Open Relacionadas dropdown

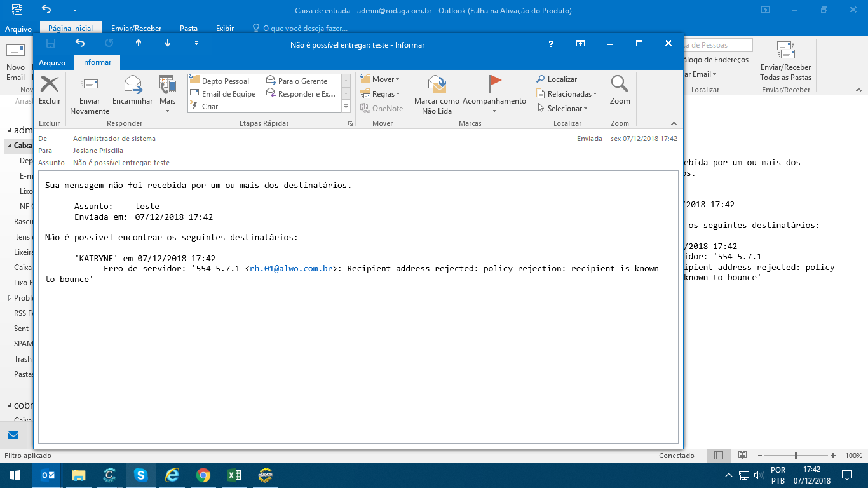pyautogui.click(x=567, y=93)
